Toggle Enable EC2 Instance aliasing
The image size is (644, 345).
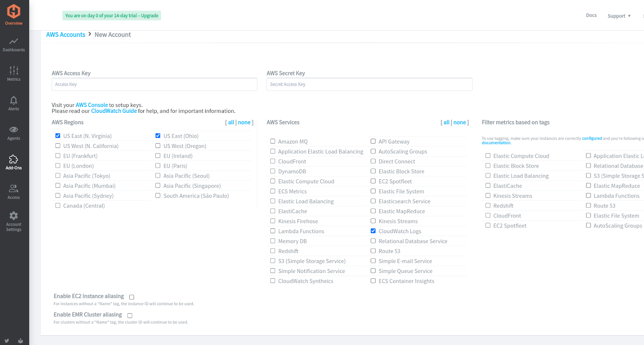coord(132,297)
